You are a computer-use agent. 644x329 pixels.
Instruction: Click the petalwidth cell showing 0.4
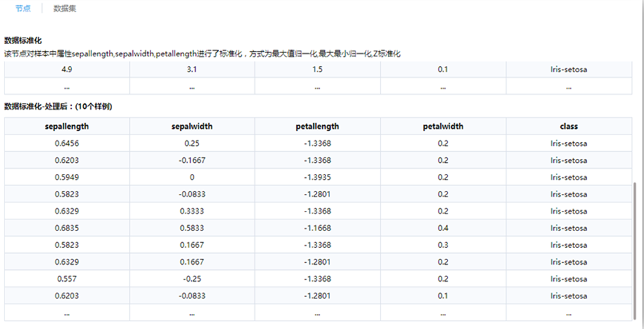click(442, 228)
